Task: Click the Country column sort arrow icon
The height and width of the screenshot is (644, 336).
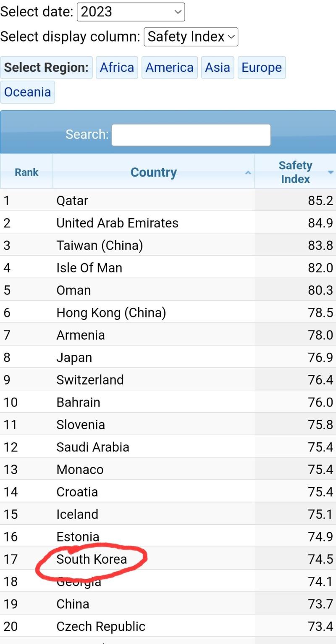Action: 248,172
